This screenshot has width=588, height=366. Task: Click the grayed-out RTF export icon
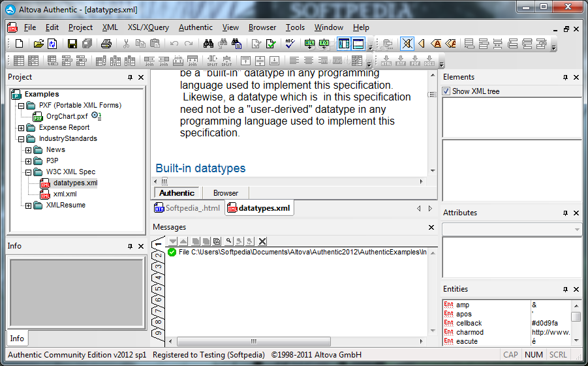pyautogui.click(x=401, y=61)
